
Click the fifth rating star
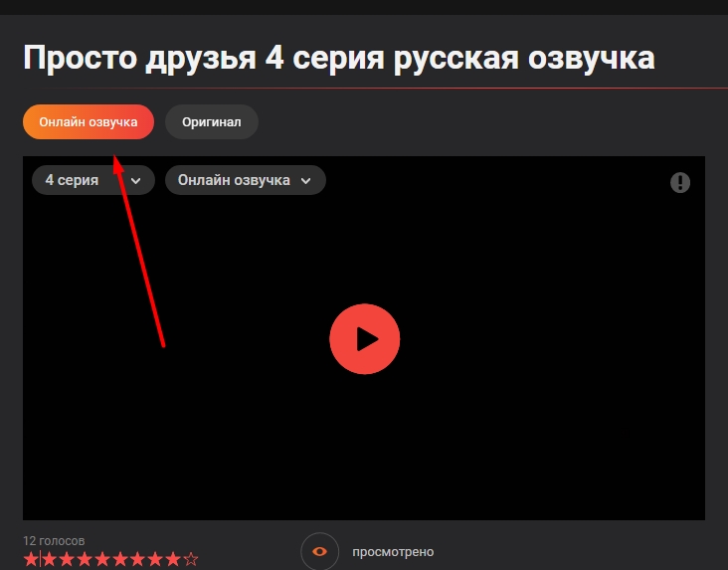102,560
